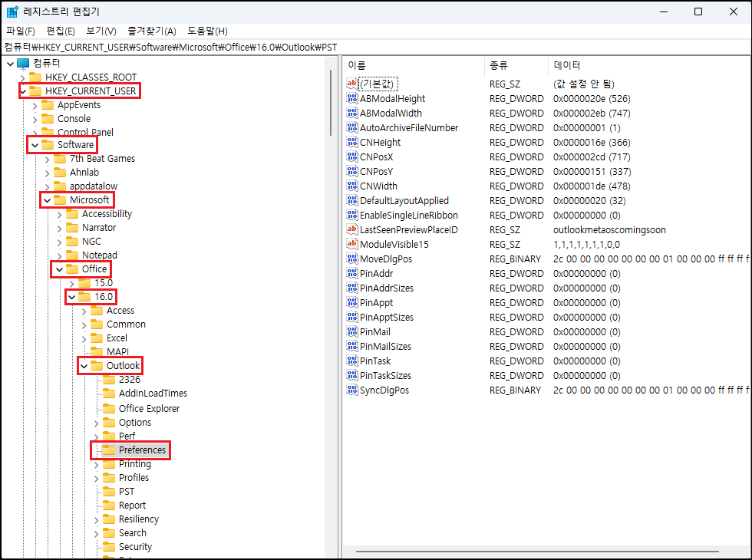Click the string value icon of (기본값)
Screen dimensions: 752x560
pyautogui.click(x=352, y=84)
